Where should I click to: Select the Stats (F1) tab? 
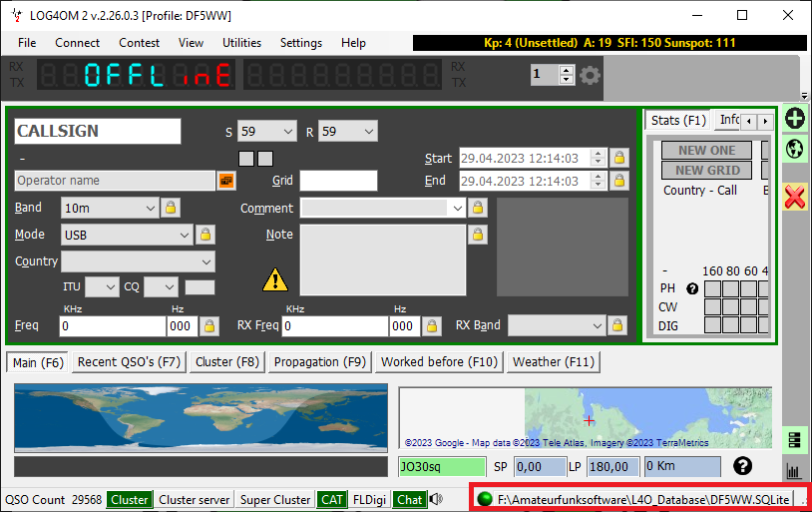point(678,120)
